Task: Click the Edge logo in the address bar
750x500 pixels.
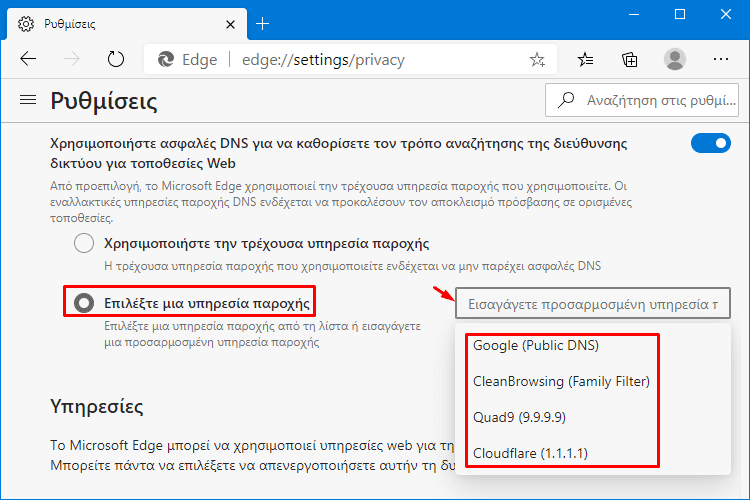Action: [166, 59]
